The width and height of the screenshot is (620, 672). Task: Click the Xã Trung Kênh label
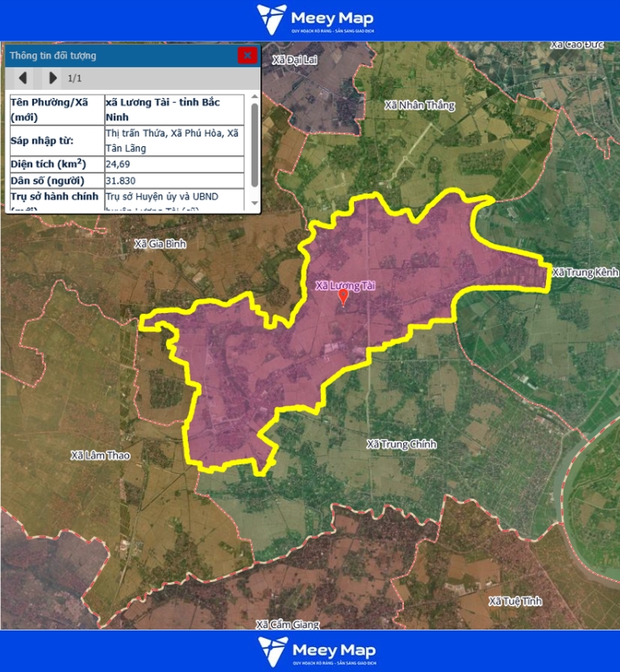pos(585,272)
